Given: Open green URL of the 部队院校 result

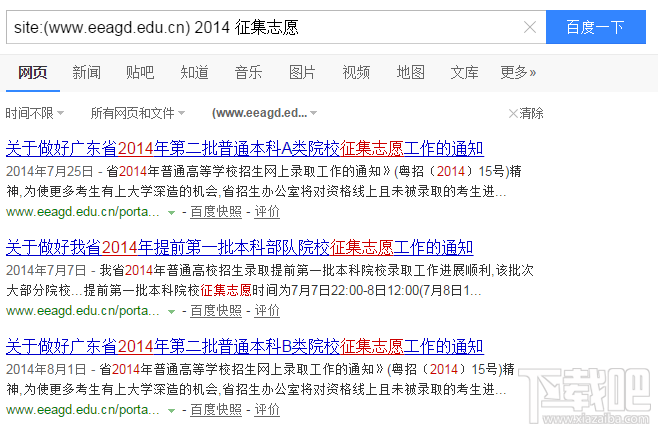Looking at the screenshot, I should click(83, 311).
